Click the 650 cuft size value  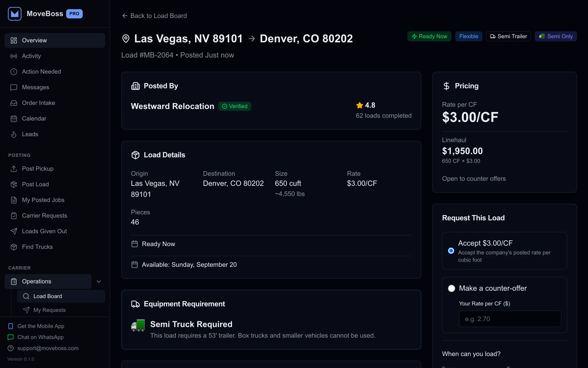(x=288, y=184)
